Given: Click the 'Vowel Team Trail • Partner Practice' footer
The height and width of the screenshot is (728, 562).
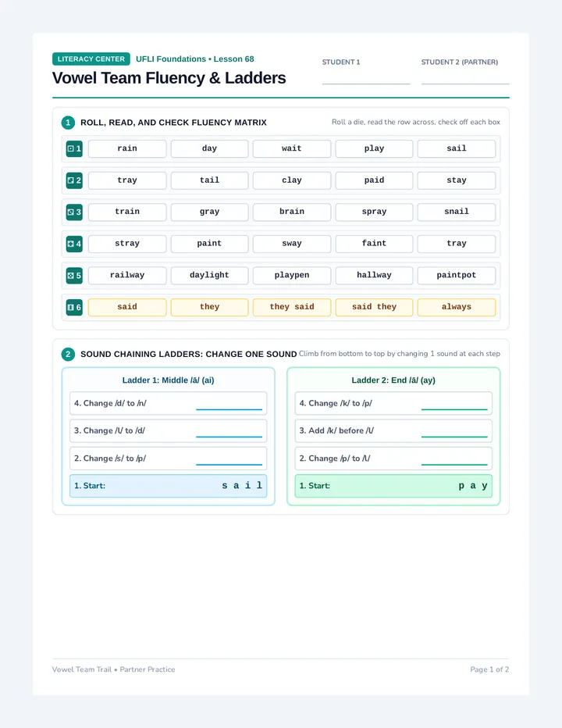Looking at the screenshot, I should (x=114, y=669).
